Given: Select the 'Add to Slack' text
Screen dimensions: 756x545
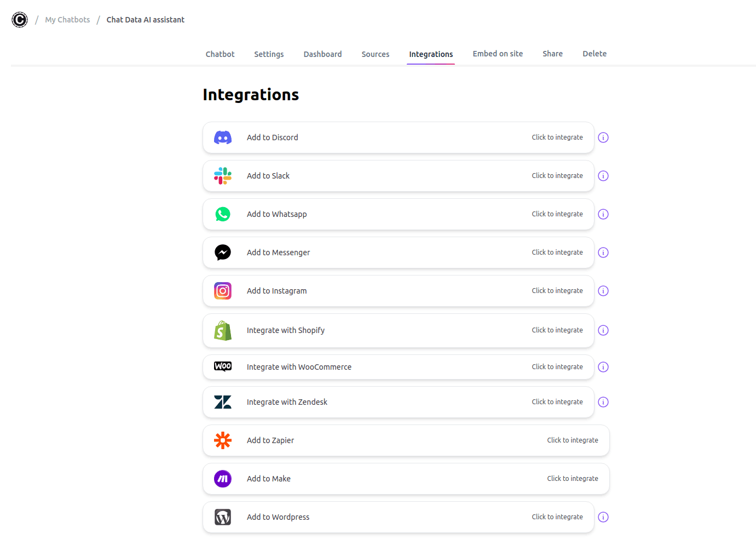Looking at the screenshot, I should (268, 176).
